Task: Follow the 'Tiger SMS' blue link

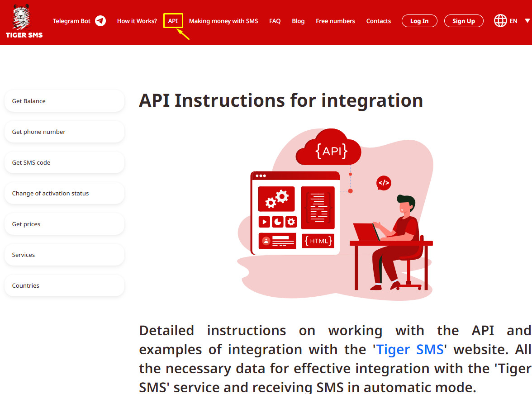Action: click(x=410, y=350)
